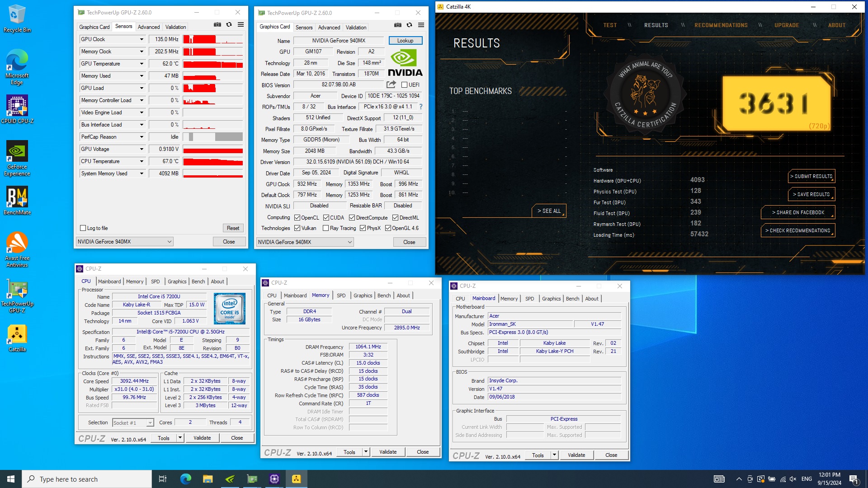Open Task View on taskbar
The width and height of the screenshot is (868, 488).
(x=163, y=479)
